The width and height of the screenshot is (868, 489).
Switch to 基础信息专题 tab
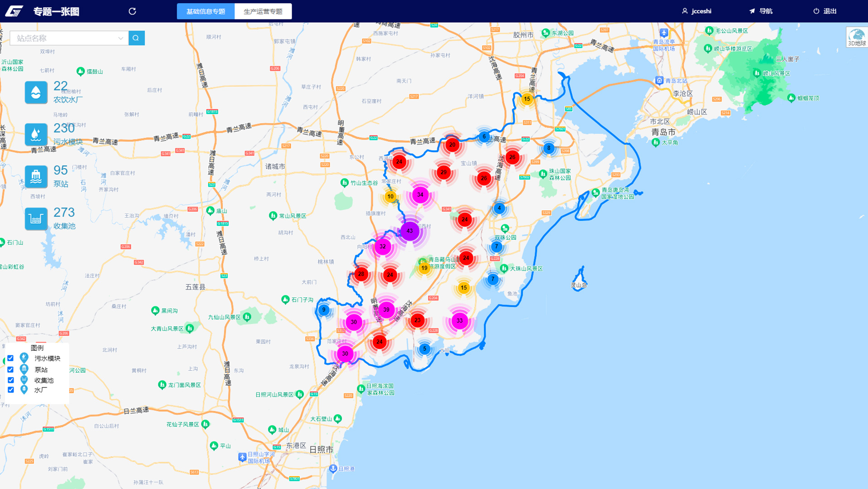206,11
